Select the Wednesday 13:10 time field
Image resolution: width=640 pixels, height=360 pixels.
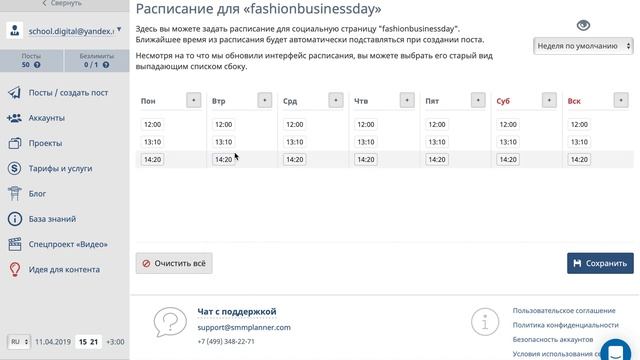tap(294, 142)
